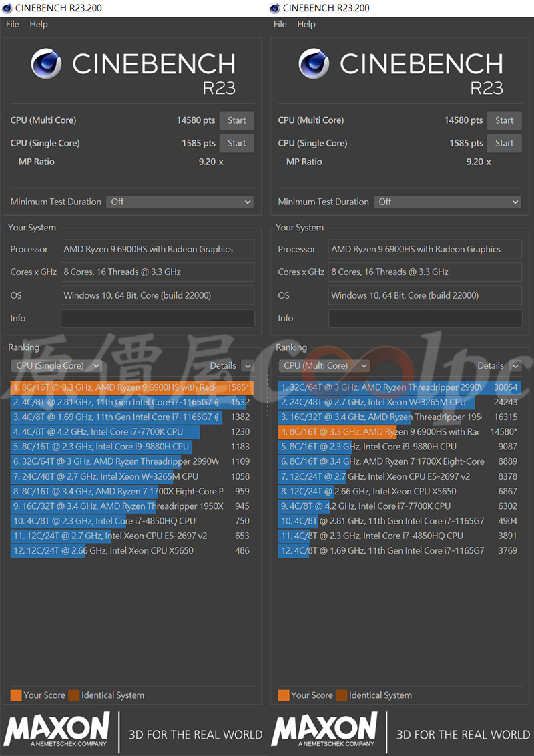This screenshot has height=756, width=534.
Task: Click the right window's title bar Cinebench icon
Action: coord(274,8)
